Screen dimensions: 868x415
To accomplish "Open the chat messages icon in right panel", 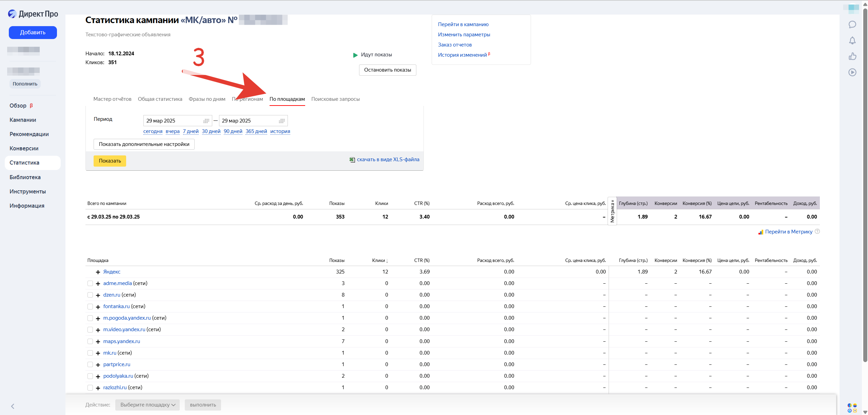I will click(x=852, y=24).
